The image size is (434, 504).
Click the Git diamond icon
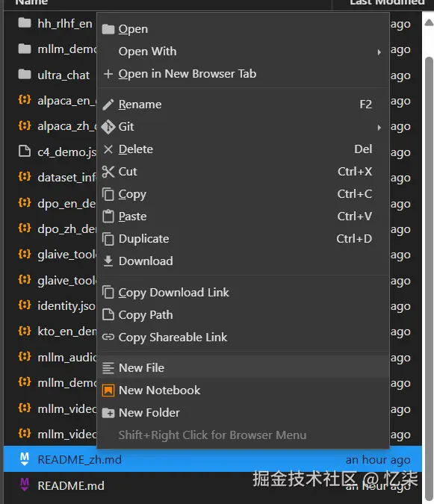tap(108, 127)
